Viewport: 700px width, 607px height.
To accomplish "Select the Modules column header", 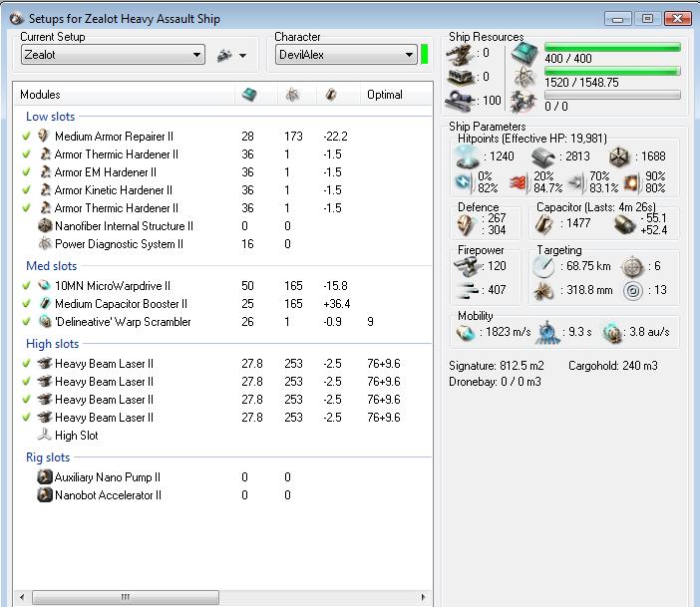I will point(40,95).
